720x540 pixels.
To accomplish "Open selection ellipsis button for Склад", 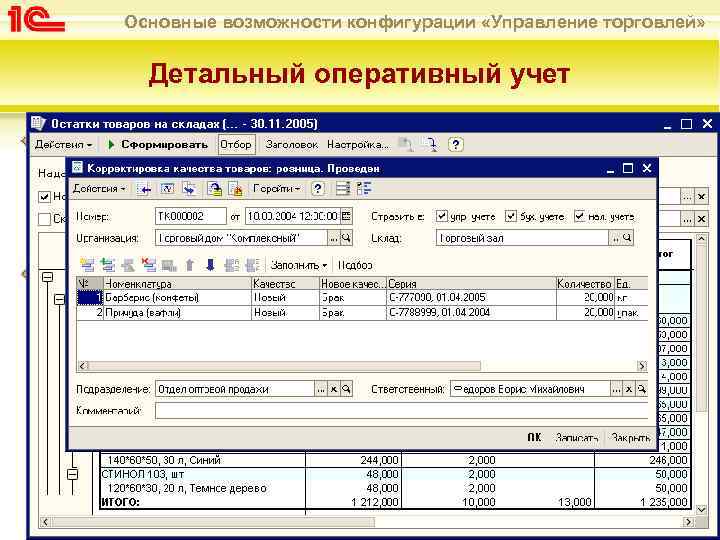I will (x=615, y=238).
